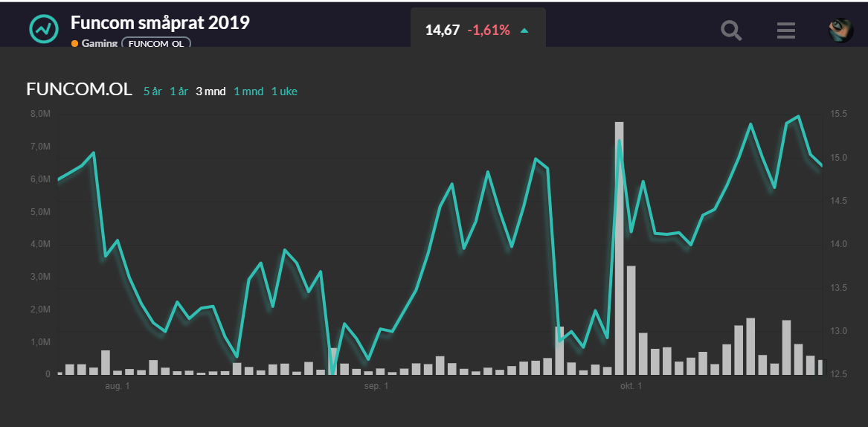Select the 1 år time range
Viewport: 868px width, 427px height.
tap(179, 91)
